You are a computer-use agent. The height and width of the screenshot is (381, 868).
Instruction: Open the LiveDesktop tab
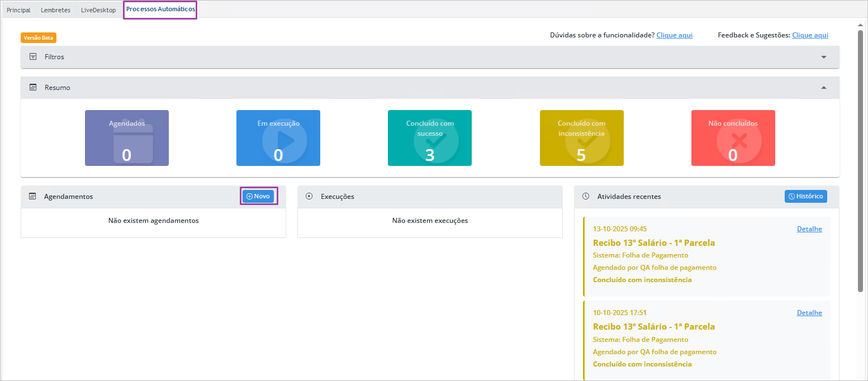(98, 10)
